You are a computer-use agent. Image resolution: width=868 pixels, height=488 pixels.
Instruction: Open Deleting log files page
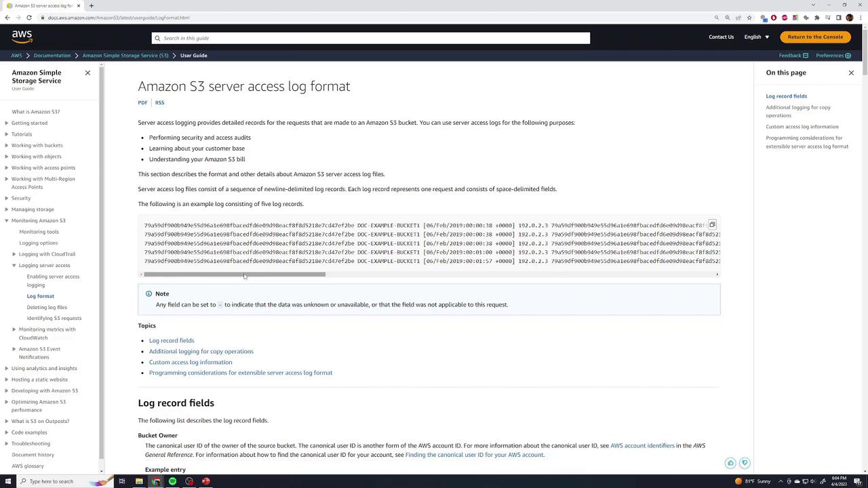point(47,307)
